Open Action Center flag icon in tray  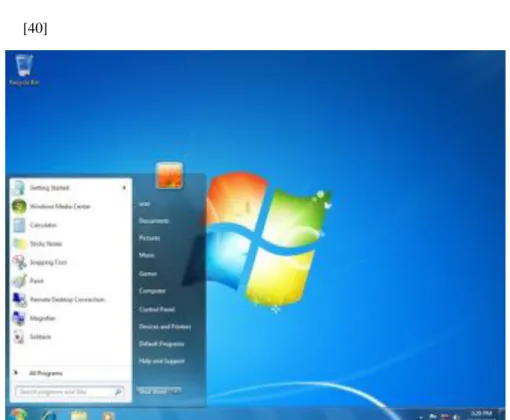433,416
